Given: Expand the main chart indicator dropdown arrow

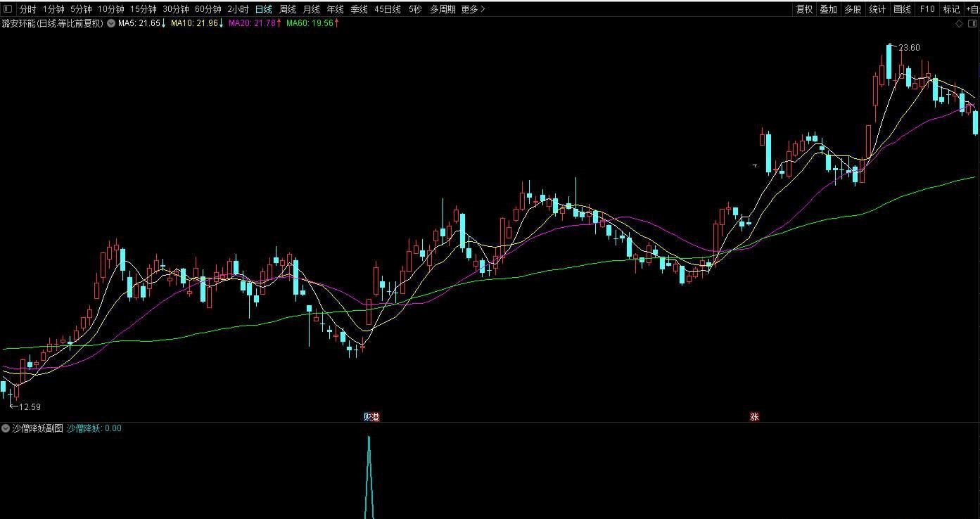Looking at the screenshot, I should (111, 23).
